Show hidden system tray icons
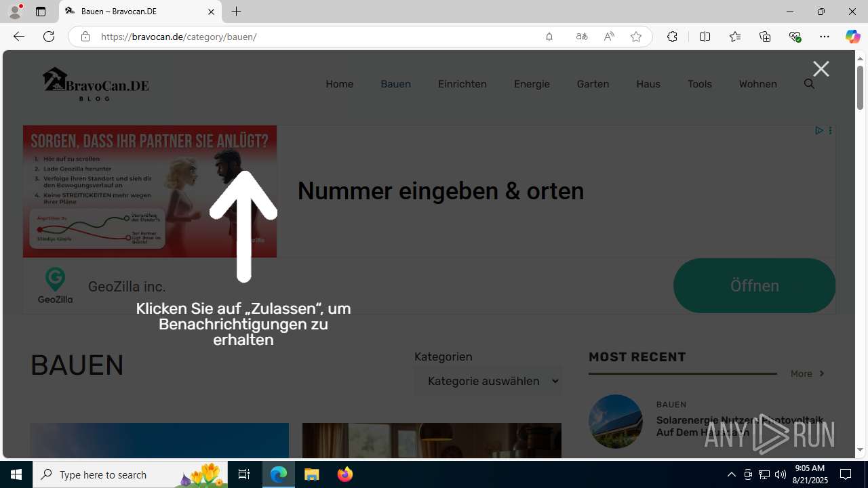Image resolution: width=868 pixels, height=488 pixels. coord(731,474)
